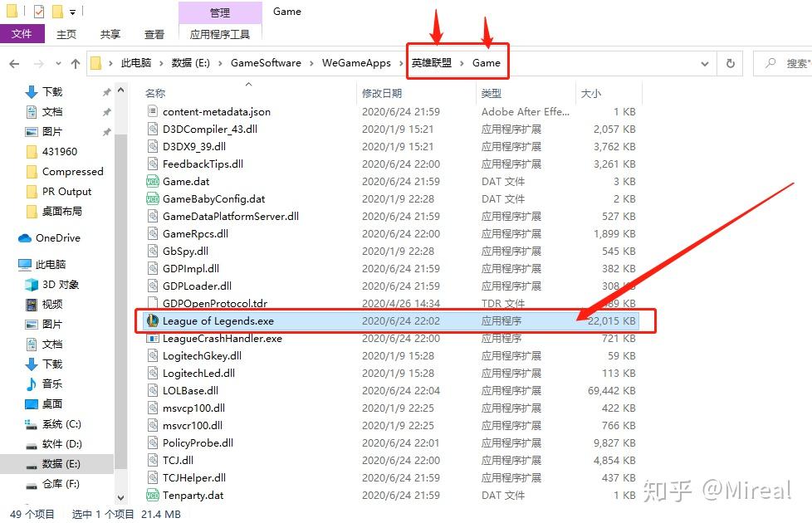Click 英雄联盟 breadcrumb in address bar

pyautogui.click(x=432, y=63)
